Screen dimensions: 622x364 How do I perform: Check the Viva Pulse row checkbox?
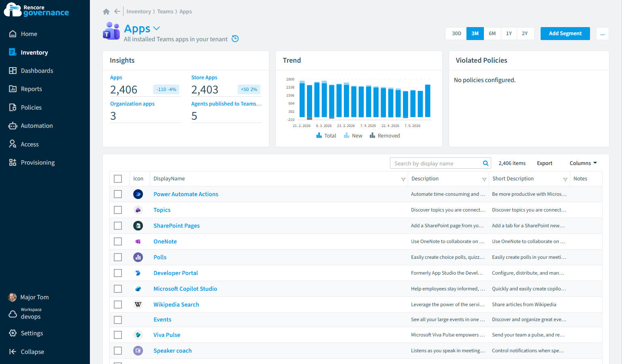[118, 335]
